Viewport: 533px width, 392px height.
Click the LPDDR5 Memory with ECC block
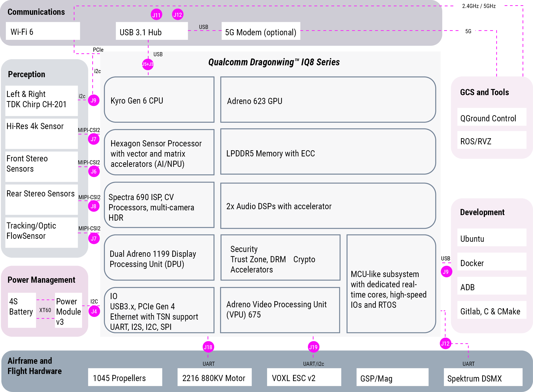click(328, 152)
